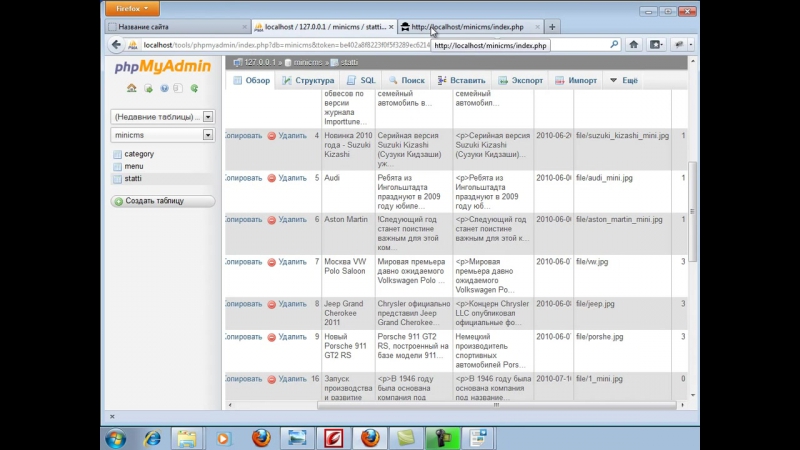The image size is (800, 450).
Task: Switch to the Обзор tab
Action: [x=252, y=81]
